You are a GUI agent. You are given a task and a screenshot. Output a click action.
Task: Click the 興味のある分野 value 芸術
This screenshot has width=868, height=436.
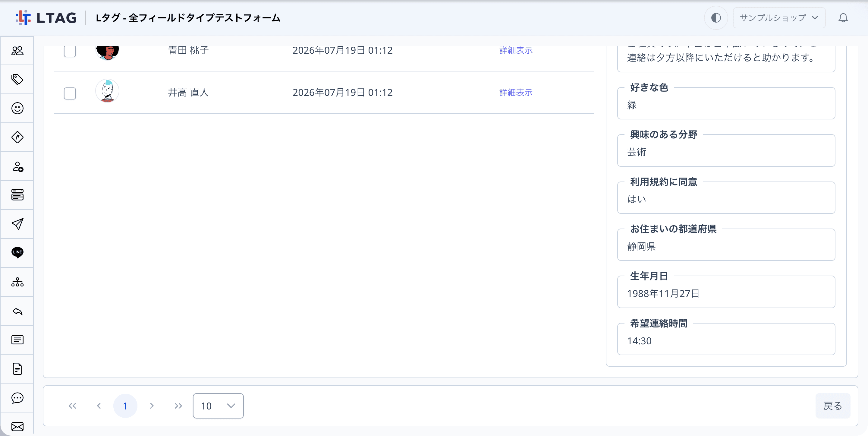[x=637, y=152]
